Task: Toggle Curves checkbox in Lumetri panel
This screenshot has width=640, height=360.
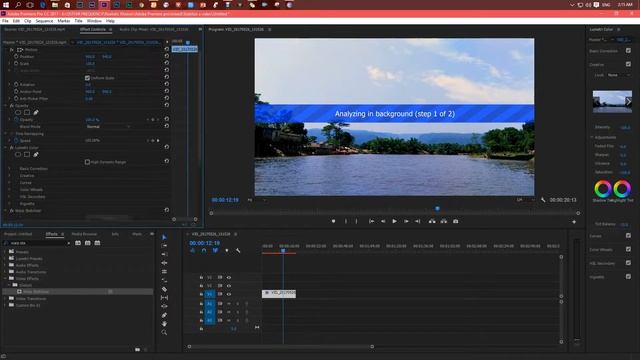Action: coord(628,236)
